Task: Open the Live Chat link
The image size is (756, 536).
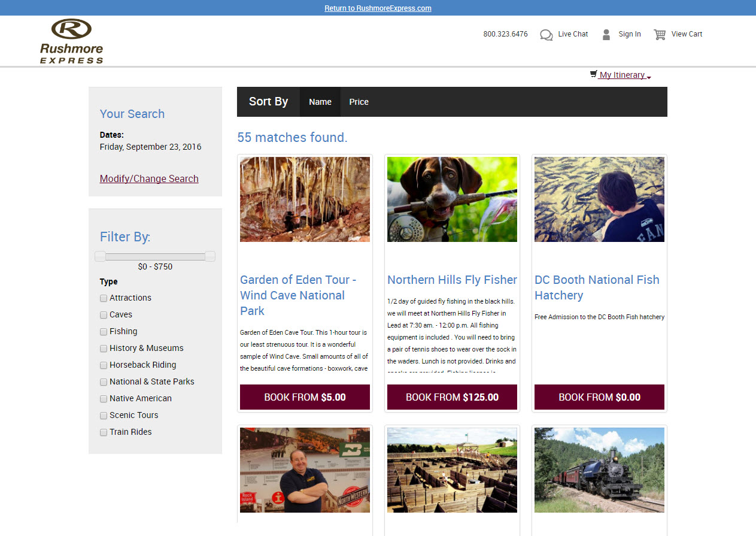Action: [x=573, y=34]
